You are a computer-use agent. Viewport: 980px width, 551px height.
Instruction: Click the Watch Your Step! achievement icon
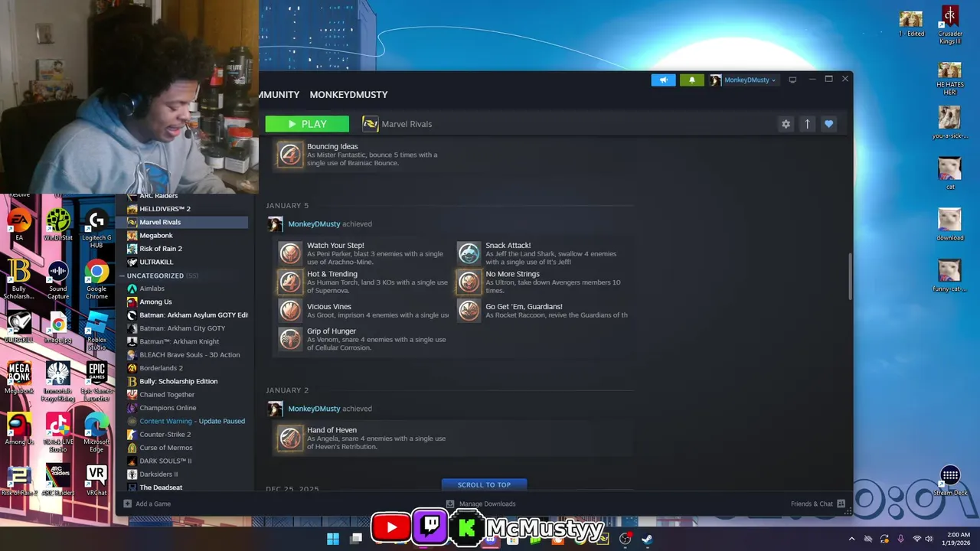click(290, 253)
